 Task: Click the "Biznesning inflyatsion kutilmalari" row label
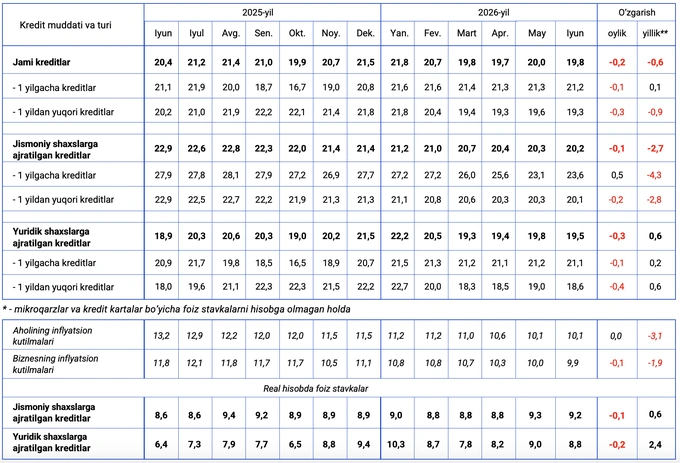tap(55, 364)
